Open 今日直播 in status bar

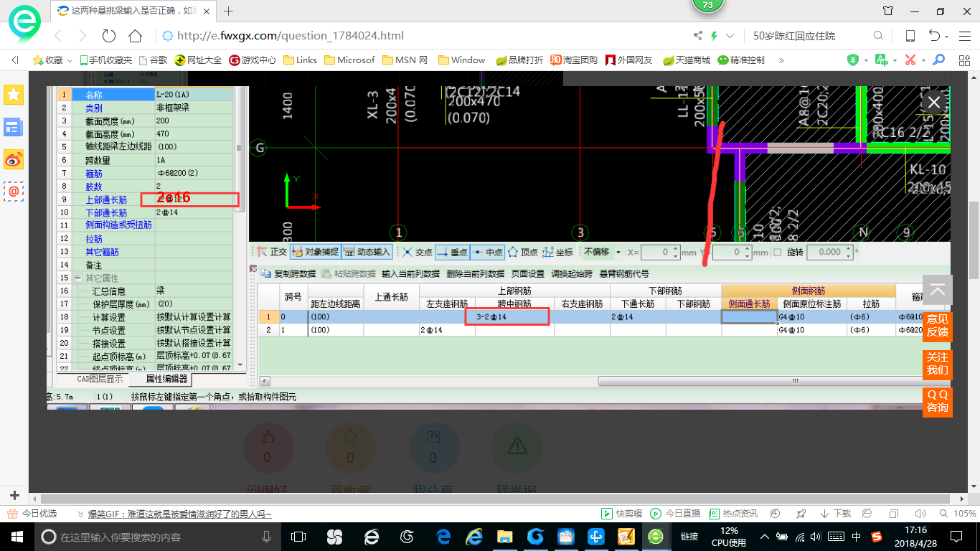[x=675, y=514]
